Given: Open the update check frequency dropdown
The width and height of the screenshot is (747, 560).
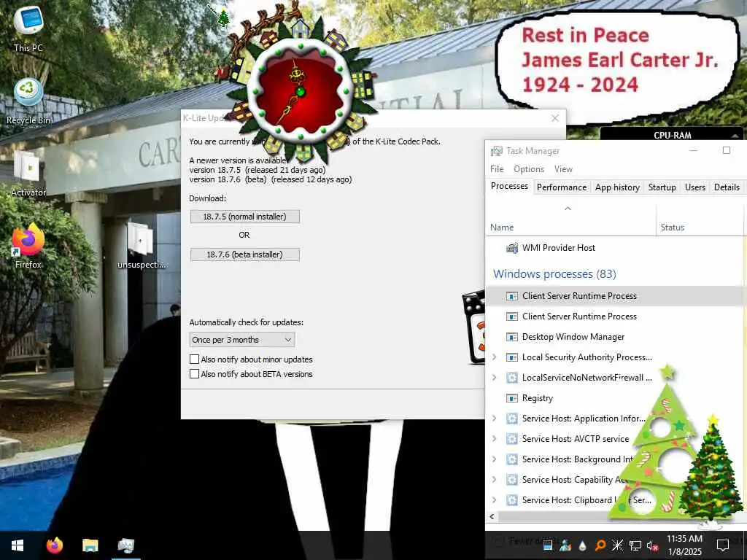Looking at the screenshot, I should [x=242, y=340].
